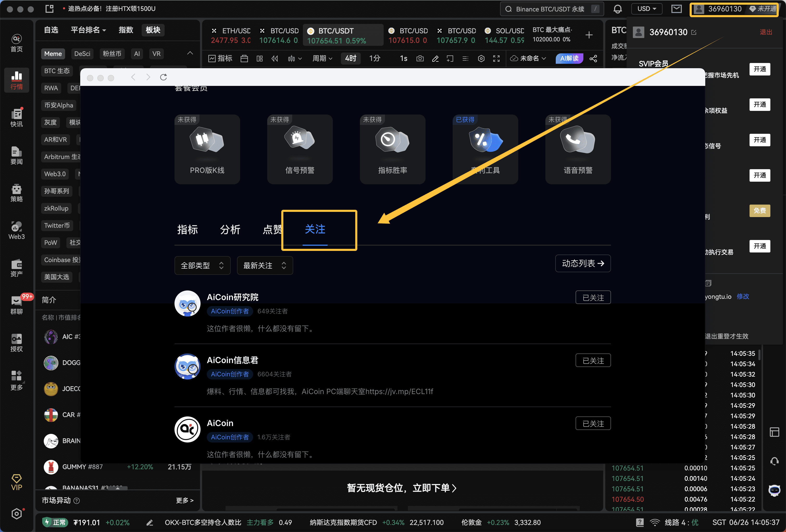Switch to the 点赞 tab
The width and height of the screenshot is (786, 532).
[272, 230]
